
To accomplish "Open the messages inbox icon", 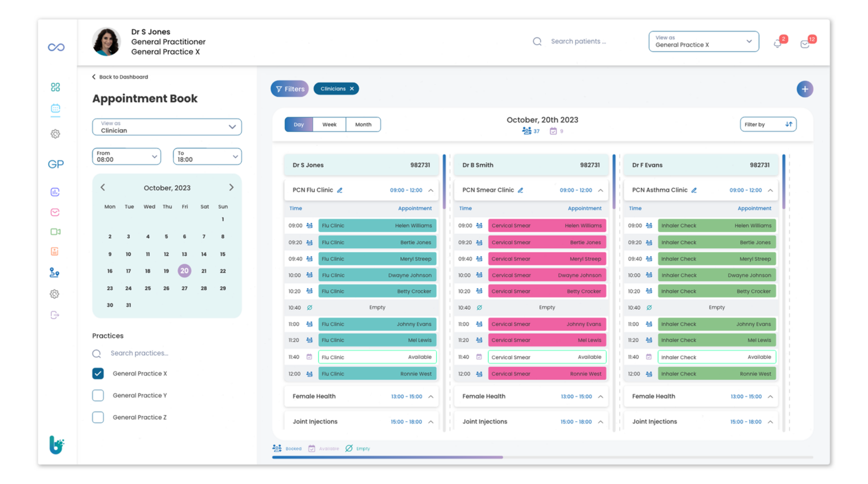I will click(x=805, y=44).
